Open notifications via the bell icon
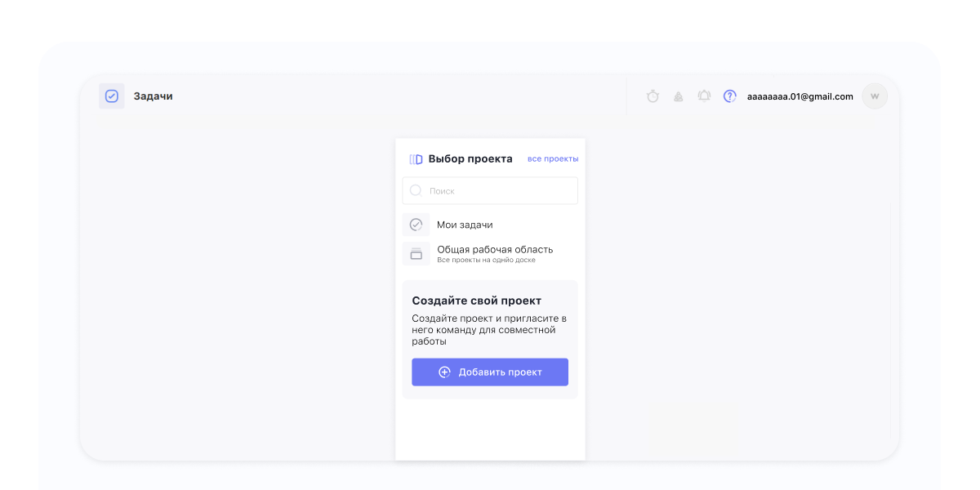Screen dimensions: 980x490 tap(704, 96)
